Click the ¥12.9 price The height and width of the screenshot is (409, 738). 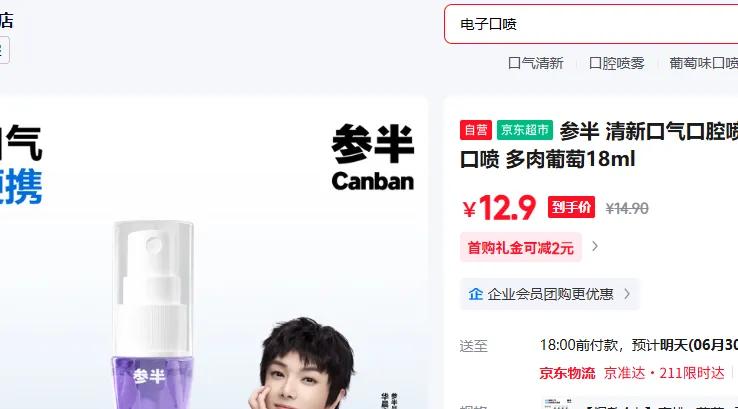tap(499, 208)
